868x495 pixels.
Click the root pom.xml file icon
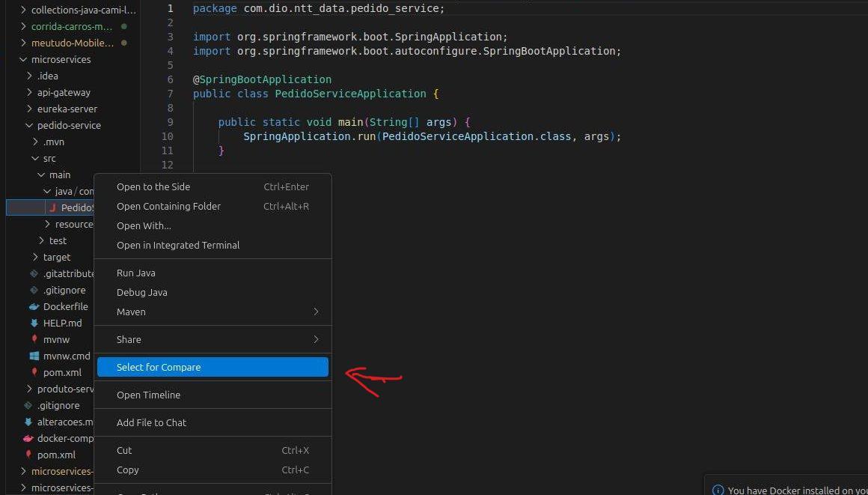point(28,455)
